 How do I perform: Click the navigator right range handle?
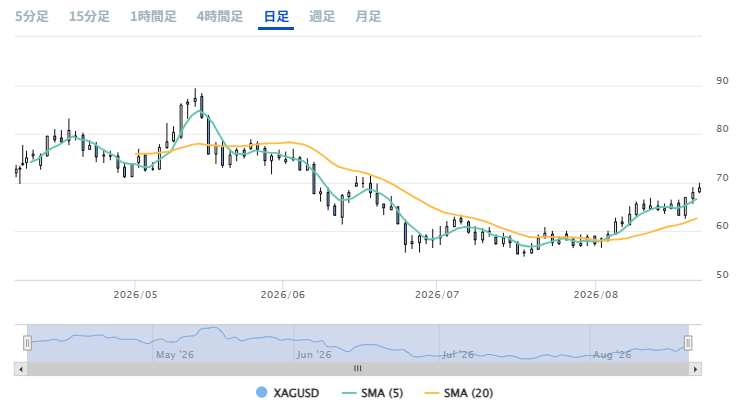688,343
